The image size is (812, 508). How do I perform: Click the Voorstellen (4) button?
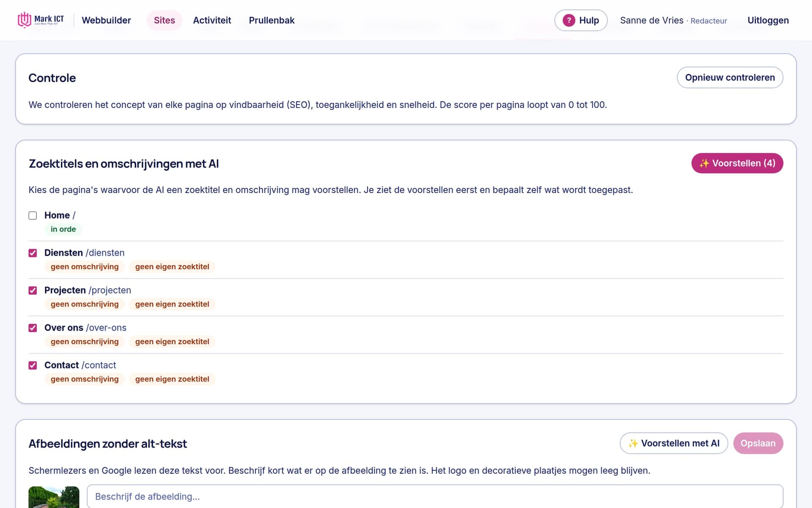(x=737, y=163)
